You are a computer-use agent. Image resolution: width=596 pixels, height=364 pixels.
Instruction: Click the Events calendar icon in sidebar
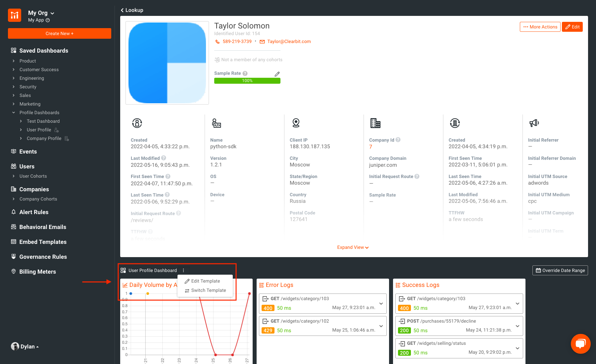(x=14, y=151)
